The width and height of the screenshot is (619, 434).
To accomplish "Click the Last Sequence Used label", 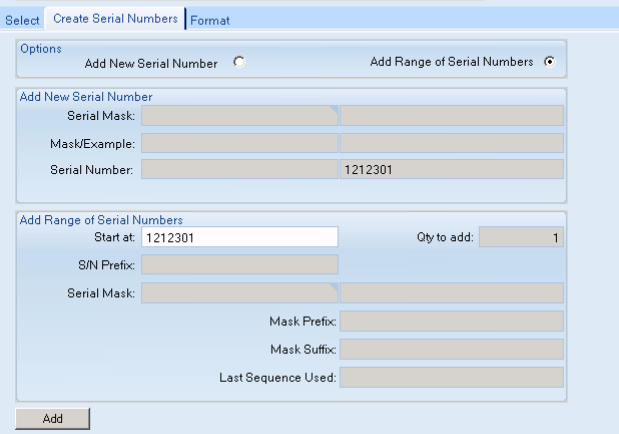I will (x=278, y=378).
